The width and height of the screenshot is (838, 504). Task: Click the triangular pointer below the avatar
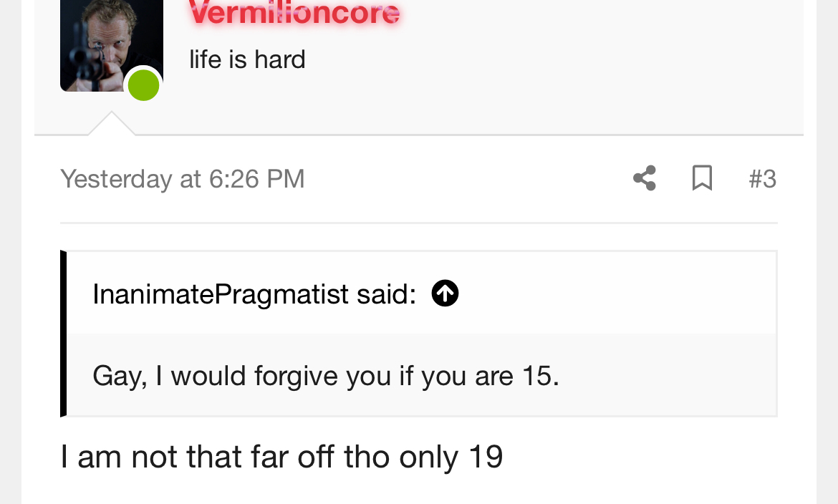click(x=111, y=123)
